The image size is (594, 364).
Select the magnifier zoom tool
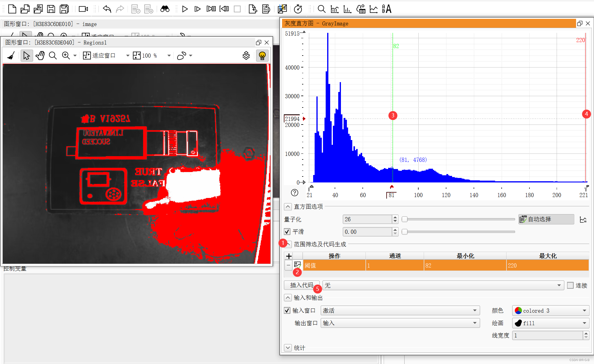point(53,56)
